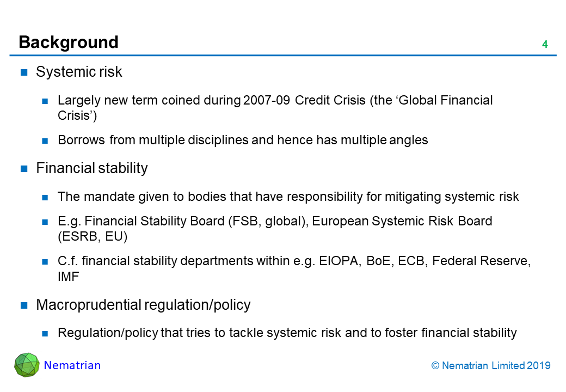The height and width of the screenshot is (392, 566).
Task: Click the bullet marker beside Macroprudential regulation/policy
Action: coord(24,305)
